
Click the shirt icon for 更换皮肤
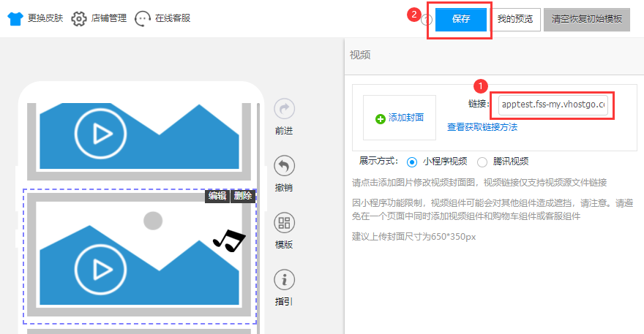pyautogui.click(x=15, y=18)
